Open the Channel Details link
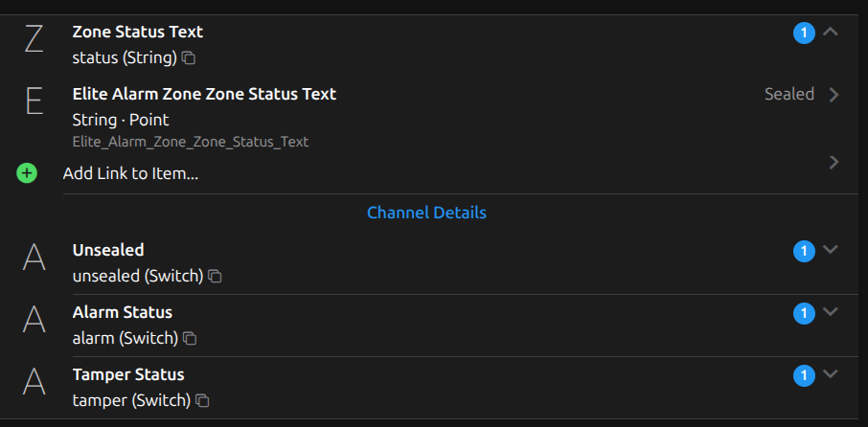Screen dimensions: 868x427 tap(426, 213)
